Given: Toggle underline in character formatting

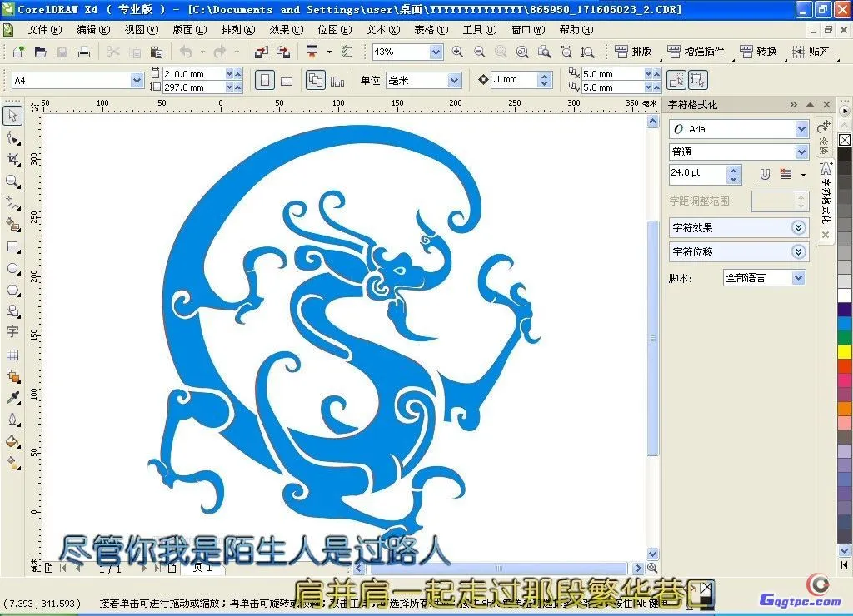Looking at the screenshot, I should 764,174.
